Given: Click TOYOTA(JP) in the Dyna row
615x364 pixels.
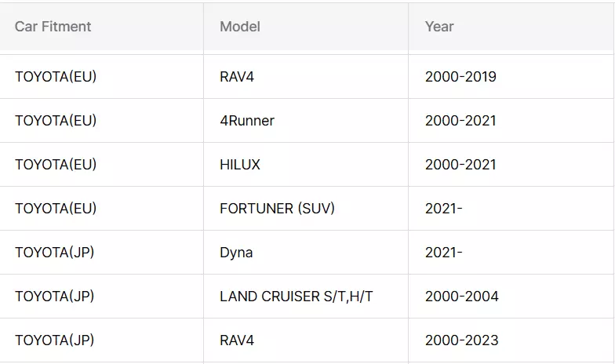Looking at the screenshot, I should click(x=54, y=253).
